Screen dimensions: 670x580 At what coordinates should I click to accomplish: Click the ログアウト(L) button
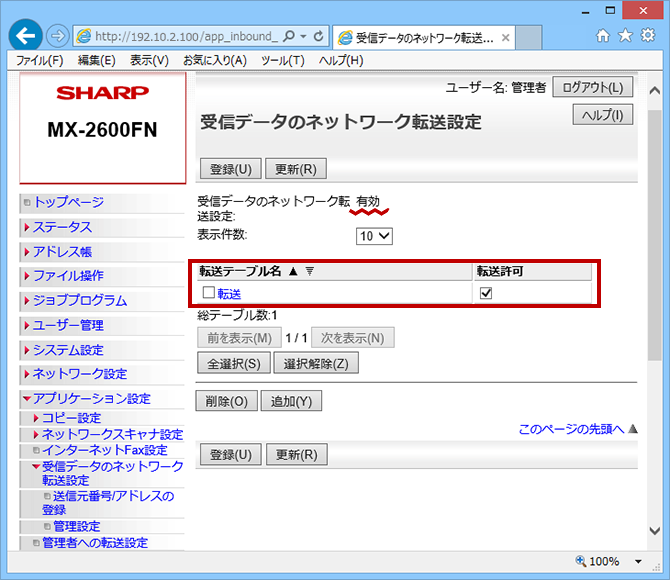pyautogui.click(x=593, y=87)
